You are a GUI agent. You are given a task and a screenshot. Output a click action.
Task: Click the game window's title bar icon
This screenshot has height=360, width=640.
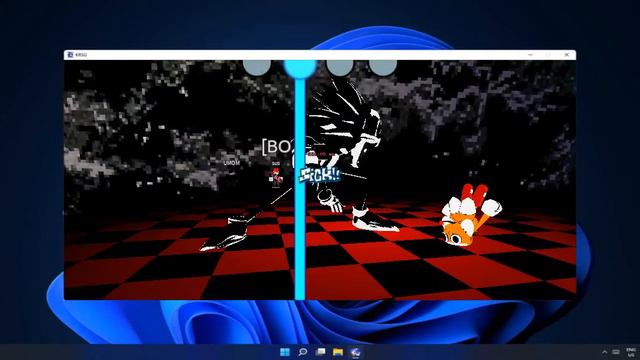coord(70,55)
